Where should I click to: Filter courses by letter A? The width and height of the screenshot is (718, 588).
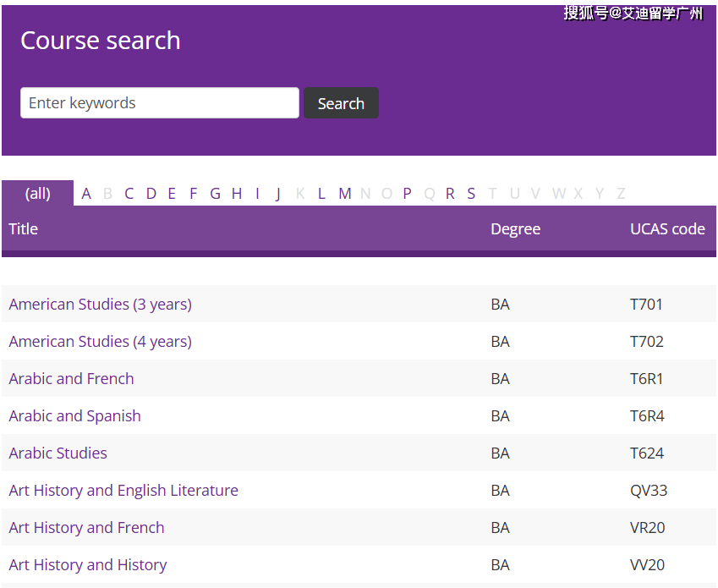tap(86, 194)
